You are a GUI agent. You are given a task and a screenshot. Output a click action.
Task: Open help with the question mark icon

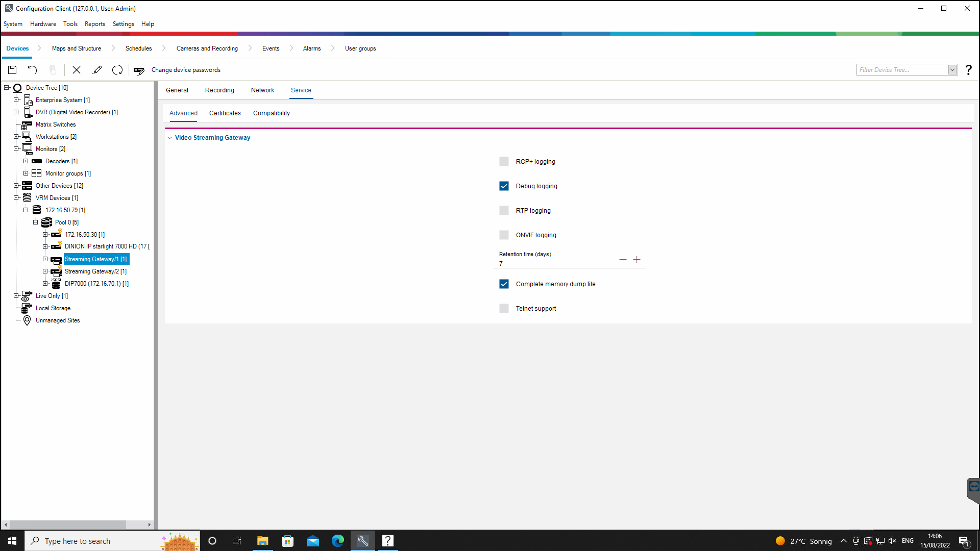tap(968, 70)
